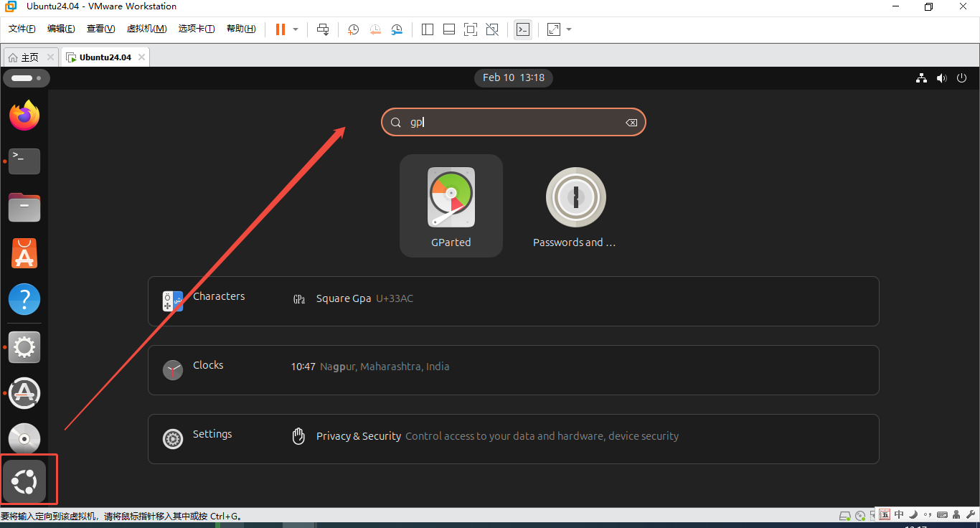Open the Files manager in the dock
The width and height of the screenshot is (980, 528).
(x=24, y=207)
